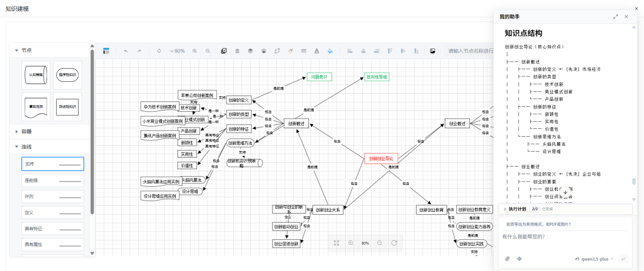The image size is (644, 271).
Task: Click zoom-in icon in floating zoom bar
Action: point(351,243)
